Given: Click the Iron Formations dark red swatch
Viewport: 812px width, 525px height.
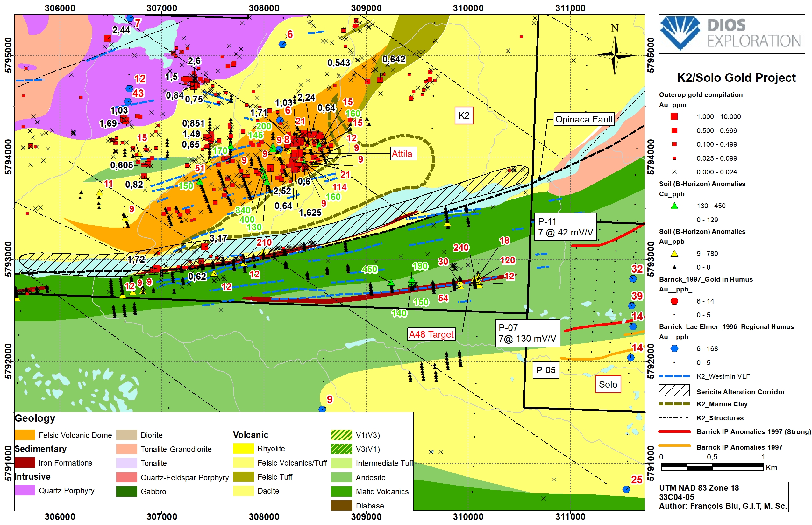Looking at the screenshot, I should click(25, 463).
